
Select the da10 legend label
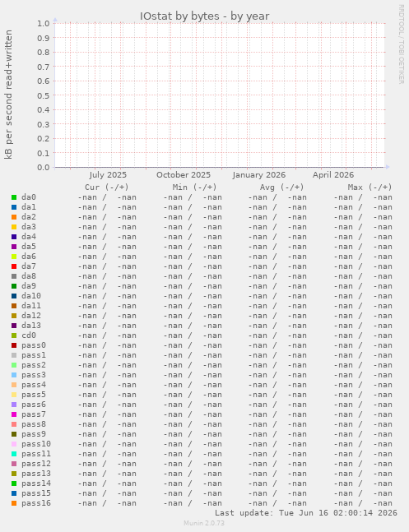point(31,296)
